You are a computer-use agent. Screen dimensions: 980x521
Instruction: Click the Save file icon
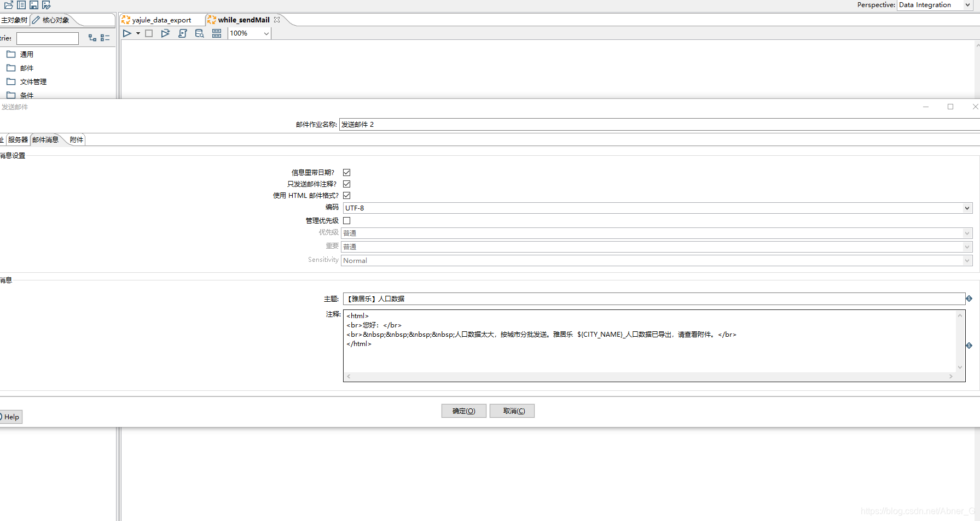click(34, 5)
